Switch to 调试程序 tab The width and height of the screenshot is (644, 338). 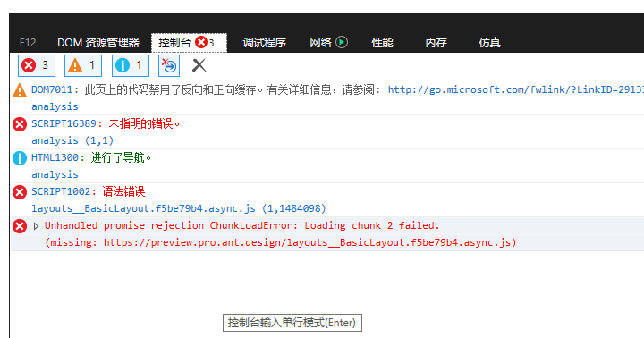(x=264, y=42)
